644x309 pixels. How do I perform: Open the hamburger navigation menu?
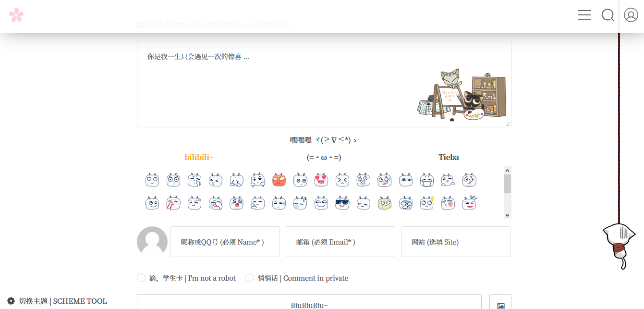point(584,15)
